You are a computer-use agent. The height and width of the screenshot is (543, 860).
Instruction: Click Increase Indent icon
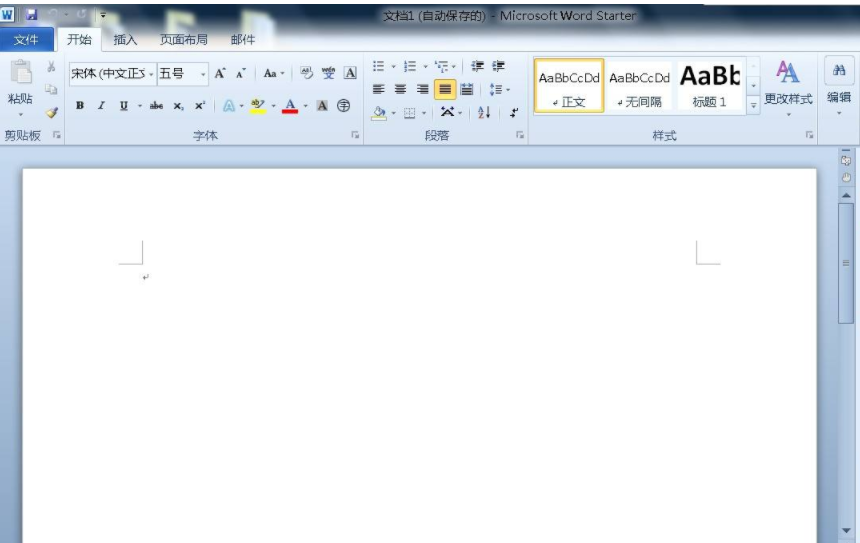(498, 66)
